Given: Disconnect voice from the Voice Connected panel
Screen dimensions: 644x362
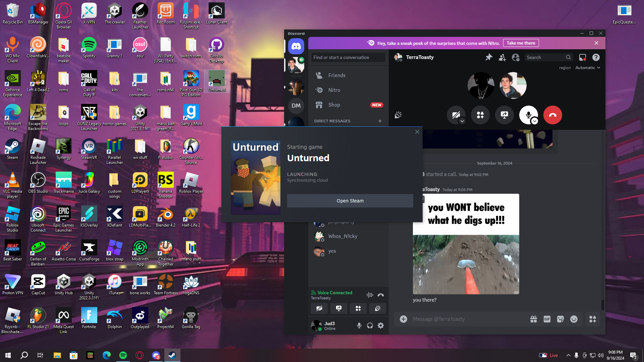Looking at the screenshot, I should (x=381, y=295).
